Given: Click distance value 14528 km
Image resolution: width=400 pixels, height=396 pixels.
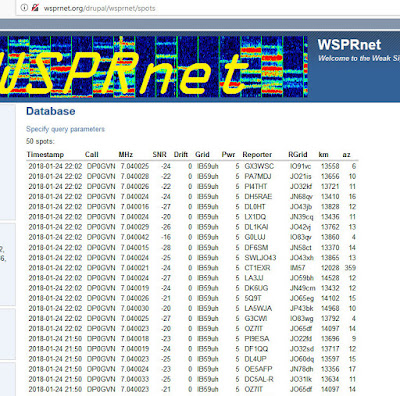Looking at the screenshot, I should 330,278.
